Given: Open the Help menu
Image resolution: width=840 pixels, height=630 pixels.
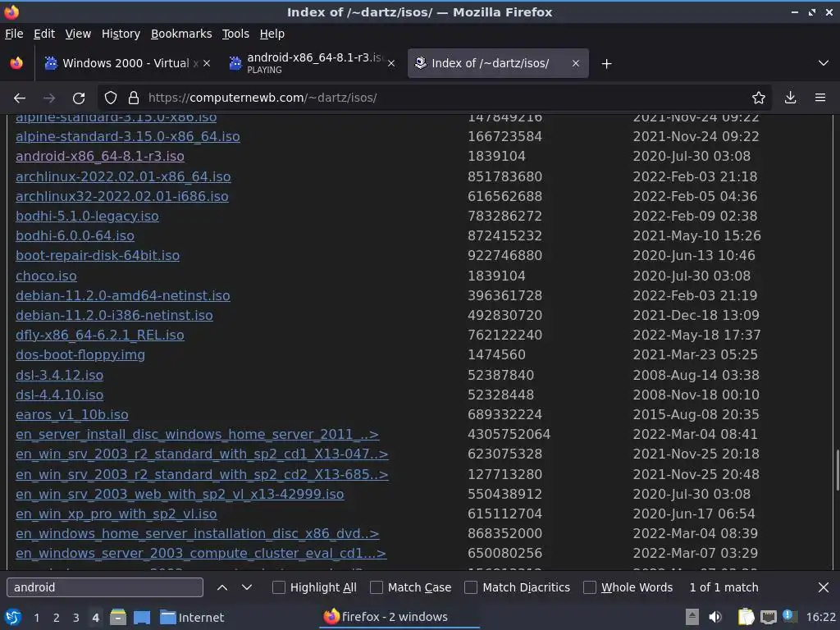Looking at the screenshot, I should (x=272, y=34).
